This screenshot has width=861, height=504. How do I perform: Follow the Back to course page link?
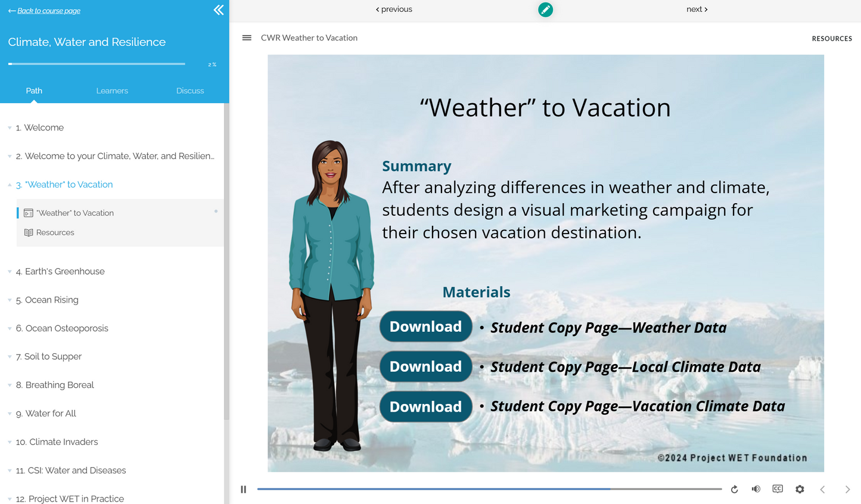coord(43,10)
